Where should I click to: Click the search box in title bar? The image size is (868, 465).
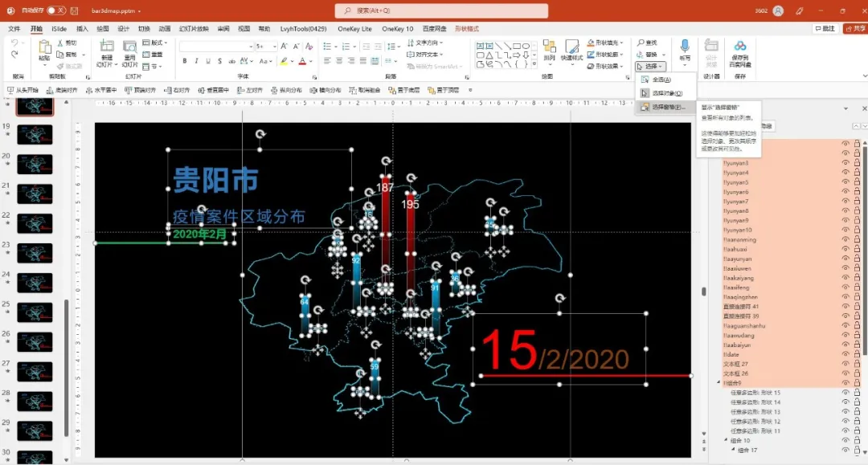(441, 10)
